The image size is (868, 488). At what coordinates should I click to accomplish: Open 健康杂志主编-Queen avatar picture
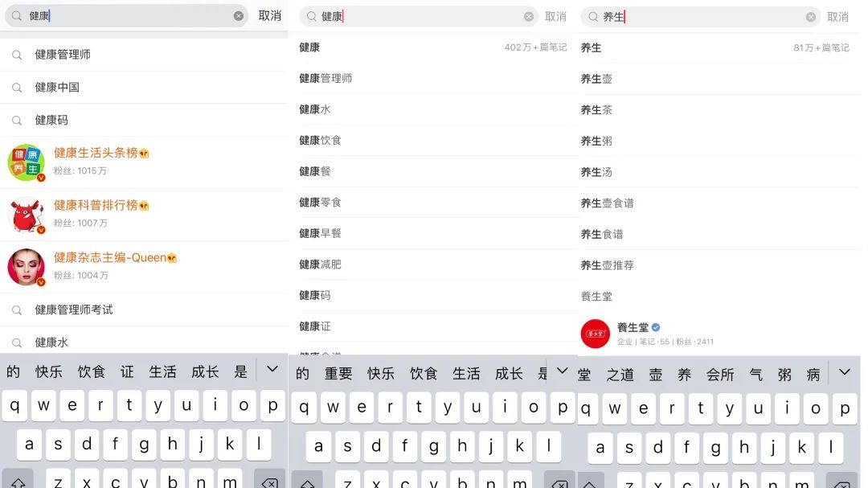[26, 267]
